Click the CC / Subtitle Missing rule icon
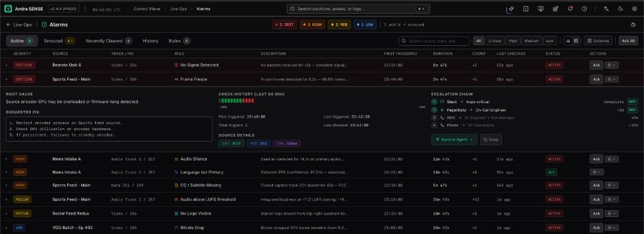The width and height of the screenshot is (644, 234). [177, 185]
